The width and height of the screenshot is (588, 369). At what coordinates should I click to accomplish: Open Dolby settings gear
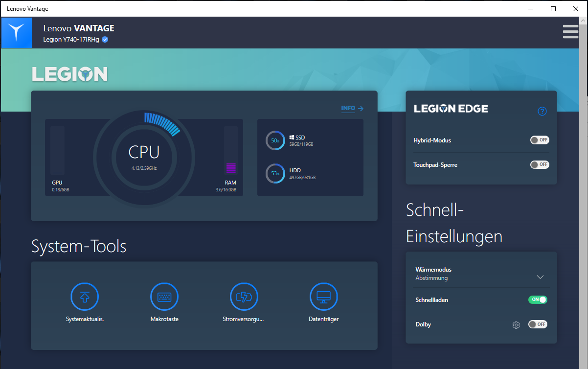click(516, 325)
